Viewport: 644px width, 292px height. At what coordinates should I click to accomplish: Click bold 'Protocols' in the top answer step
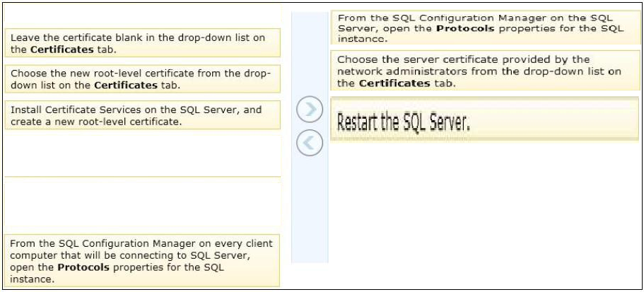[465, 29]
